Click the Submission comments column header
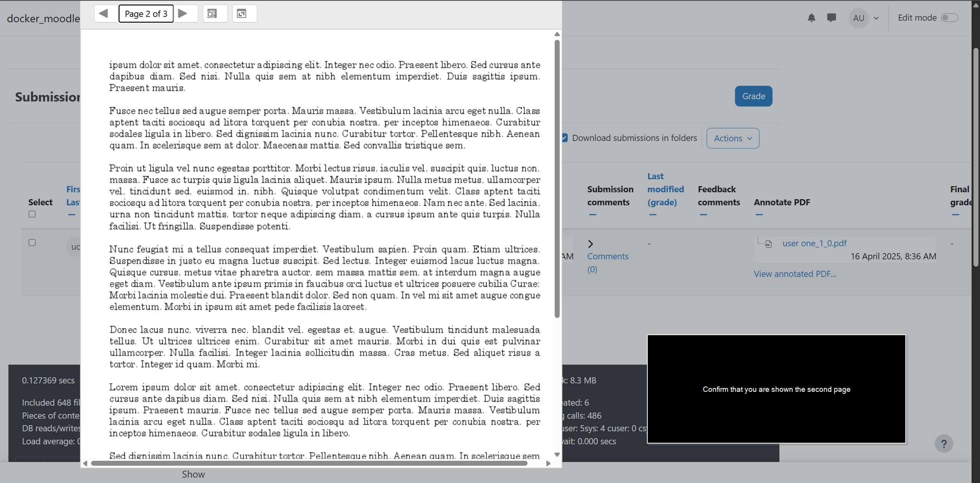 point(610,196)
